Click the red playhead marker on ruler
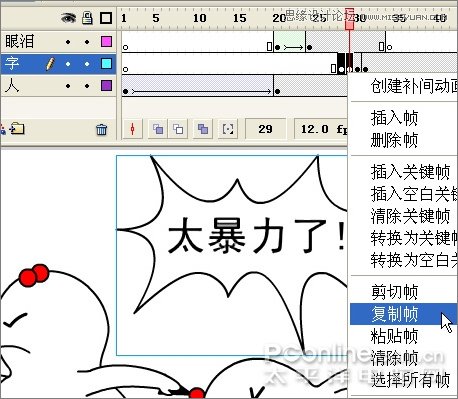Image resolution: width=458 pixels, height=399 pixels. [349, 19]
